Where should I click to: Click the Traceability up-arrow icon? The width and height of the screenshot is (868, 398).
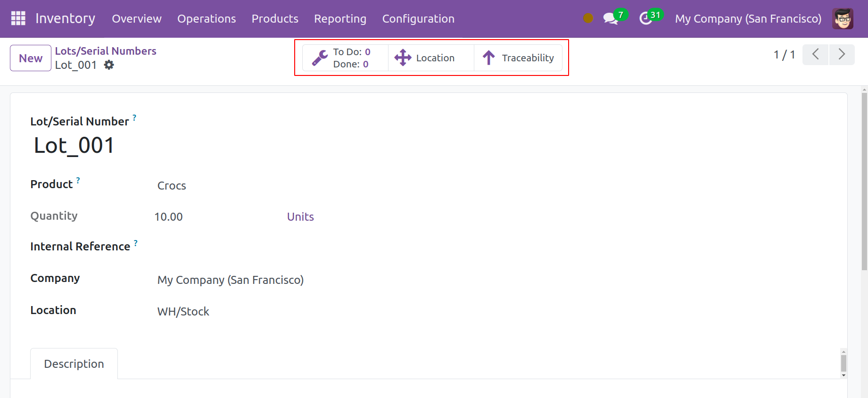(488, 58)
